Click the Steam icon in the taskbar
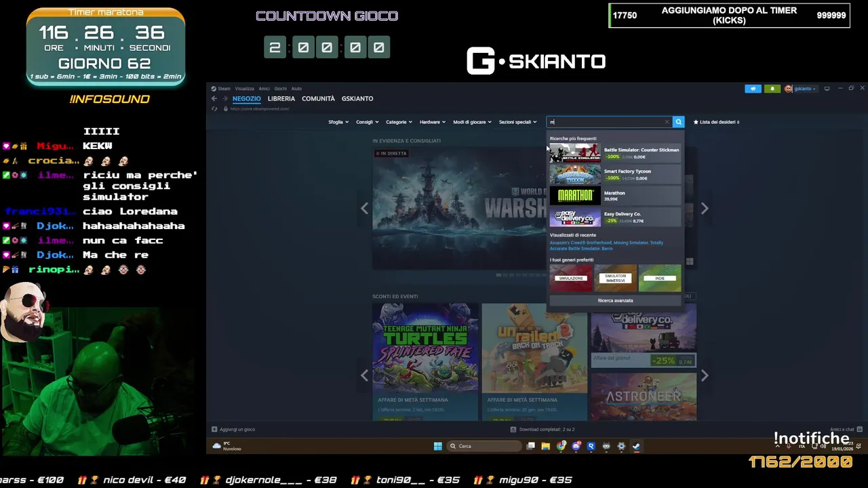The height and width of the screenshot is (488, 868). coord(636,446)
